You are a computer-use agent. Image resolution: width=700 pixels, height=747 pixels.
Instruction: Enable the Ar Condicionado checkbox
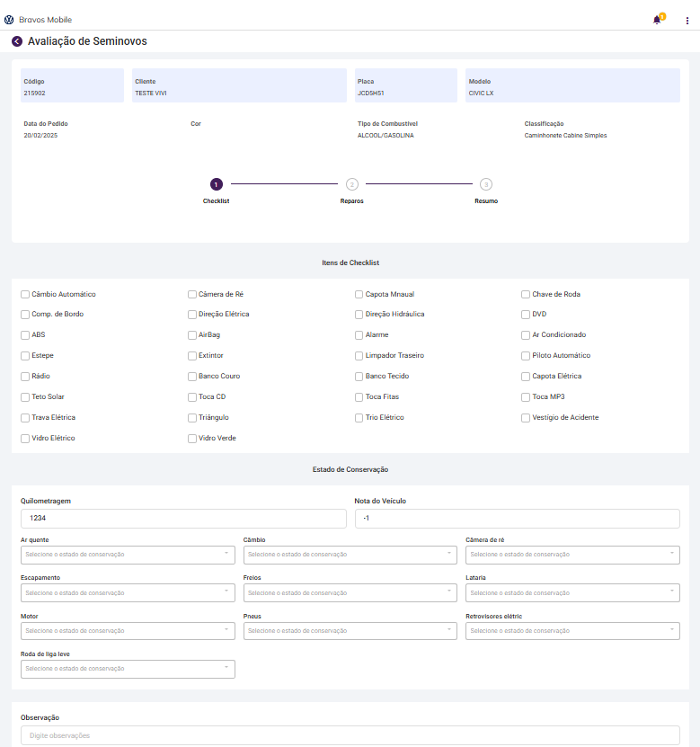coord(527,335)
